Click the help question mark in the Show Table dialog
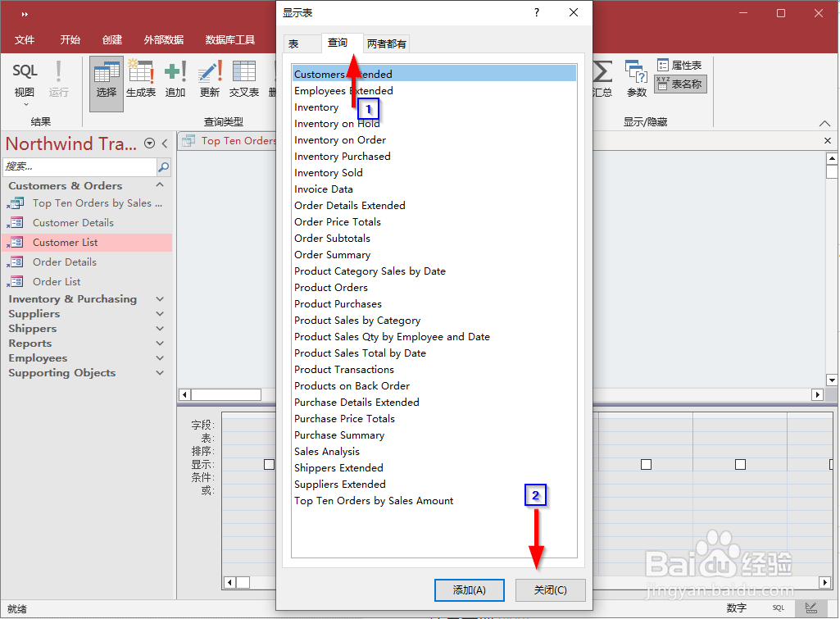This screenshot has height=619, width=840. click(537, 12)
